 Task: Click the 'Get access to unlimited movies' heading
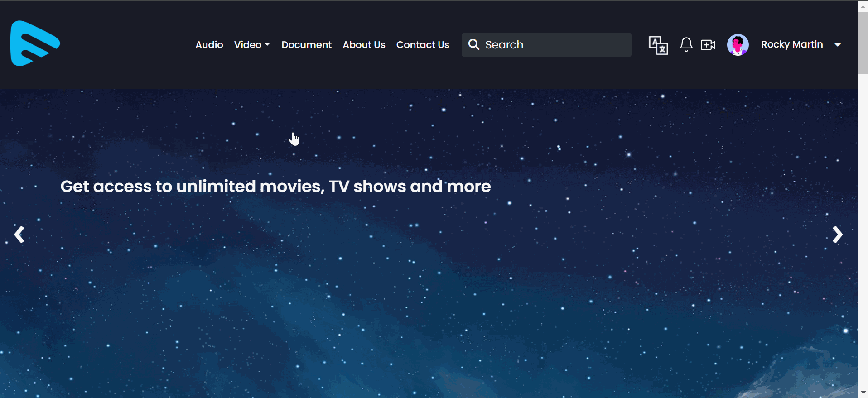[275, 186]
